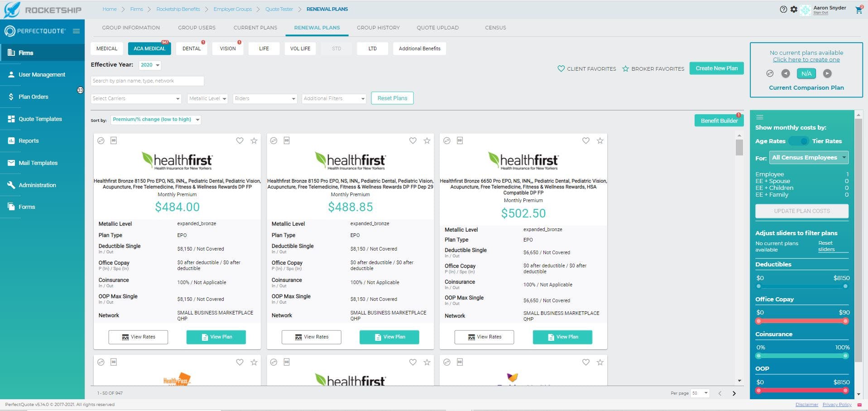Screen dimensions: 868x411
Task: Mark $484.00 Healthfirst plan as client favorite
Action: [x=240, y=141]
